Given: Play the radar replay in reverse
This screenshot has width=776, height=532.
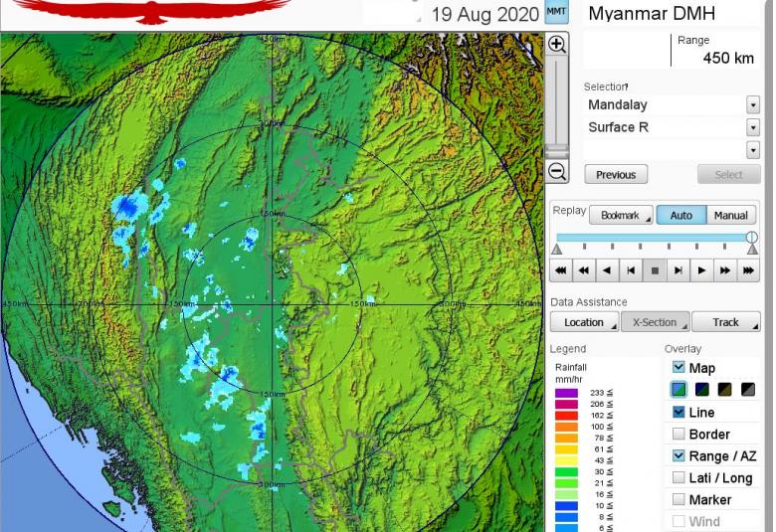Looking at the screenshot, I should pos(607,269).
